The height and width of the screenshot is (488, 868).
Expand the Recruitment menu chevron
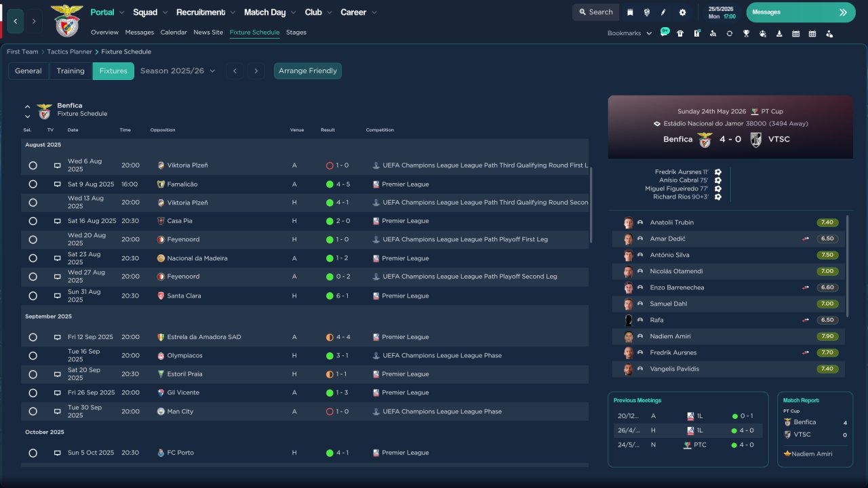pyautogui.click(x=233, y=12)
